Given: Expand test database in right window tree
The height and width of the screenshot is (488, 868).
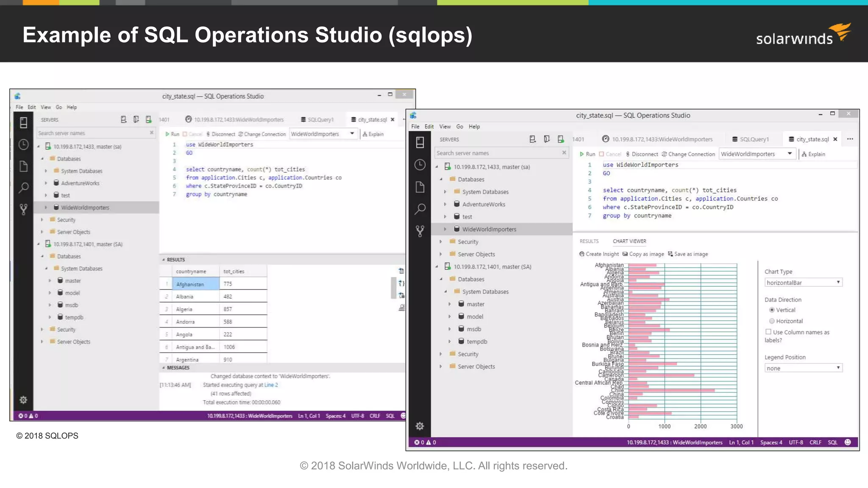Looking at the screenshot, I should pos(445,216).
